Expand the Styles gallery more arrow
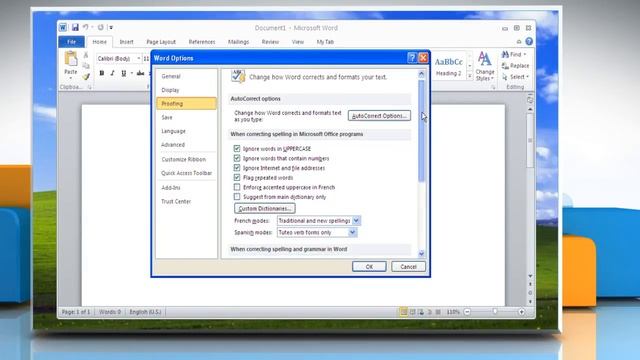640x360 pixels. coord(470,76)
